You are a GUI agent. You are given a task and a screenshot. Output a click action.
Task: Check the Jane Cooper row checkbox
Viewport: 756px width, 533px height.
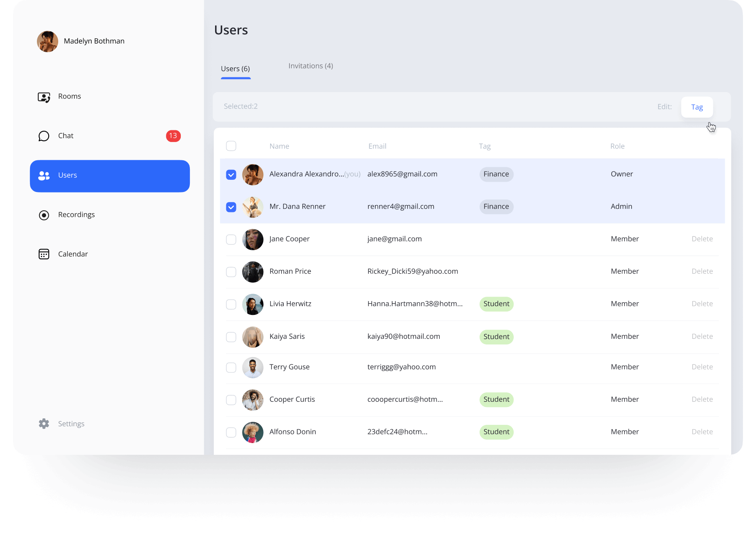[231, 239]
